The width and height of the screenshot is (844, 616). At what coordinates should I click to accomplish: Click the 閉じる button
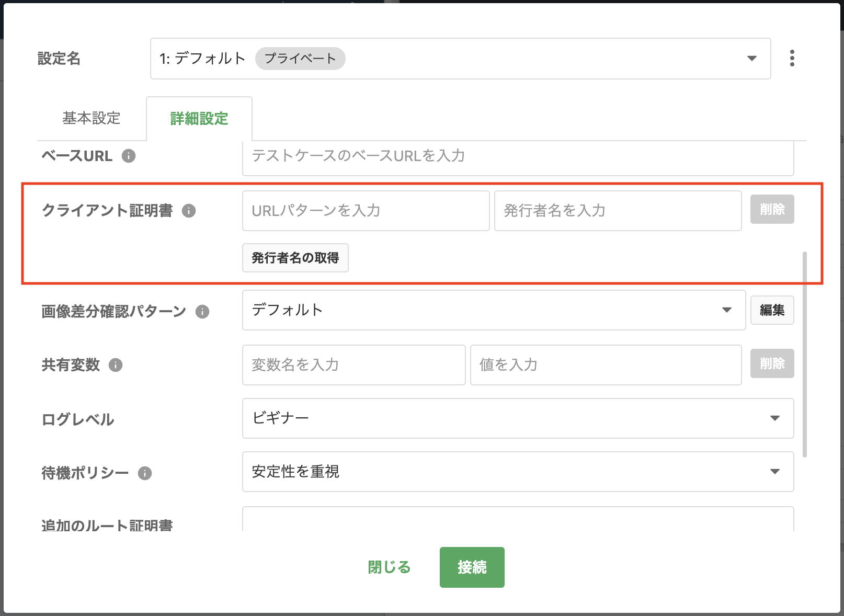pos(390,567)
